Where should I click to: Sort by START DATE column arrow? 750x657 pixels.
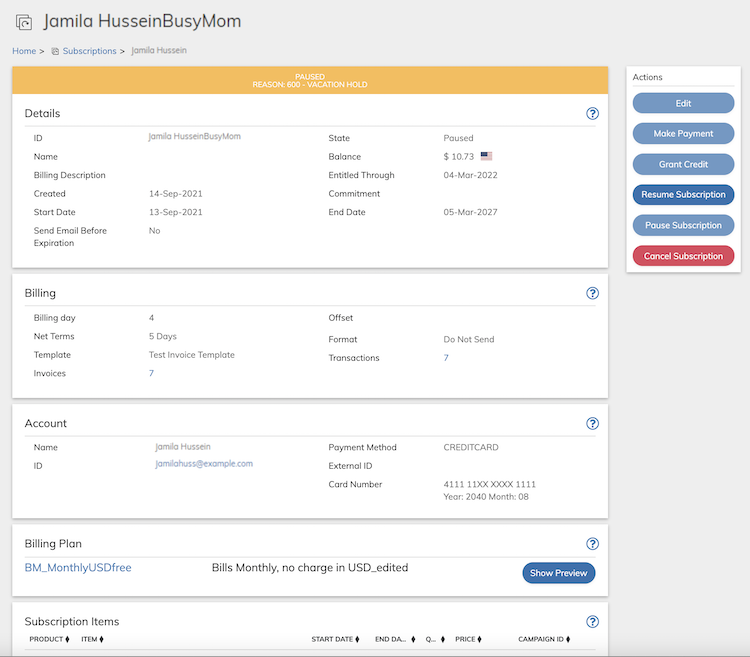click(x=357, y=639)
